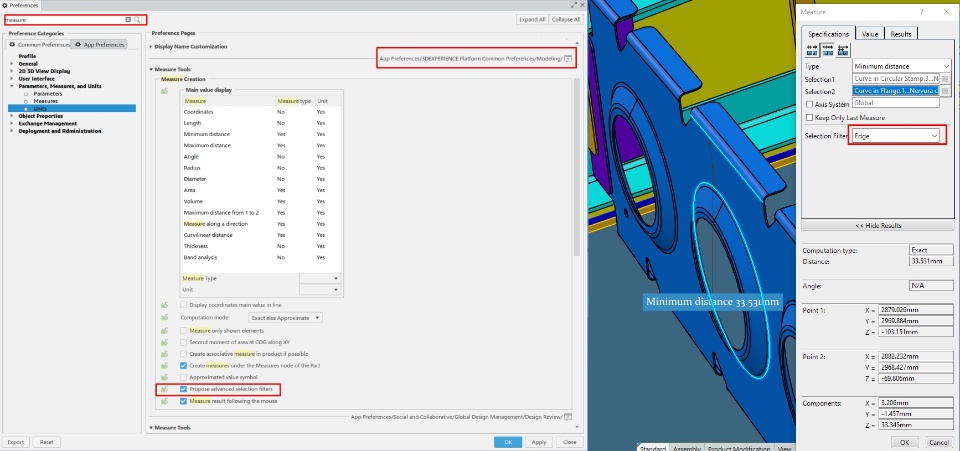Enable Measure only shown elements

pyautogui.click(x=183, y=330)
